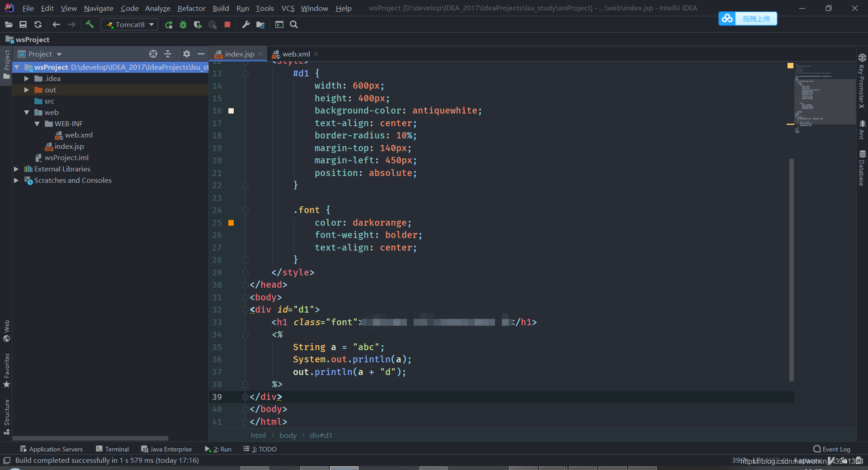The height and width of the screenshot is (470, 868).
Task: Click the Synchronize refresh toolbar icon
Action: 38,24
